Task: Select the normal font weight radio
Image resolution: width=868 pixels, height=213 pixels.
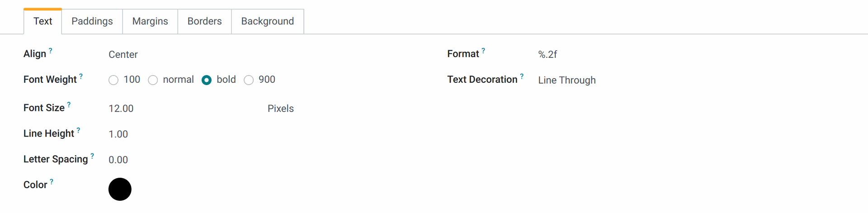Action: click(153, 80)
